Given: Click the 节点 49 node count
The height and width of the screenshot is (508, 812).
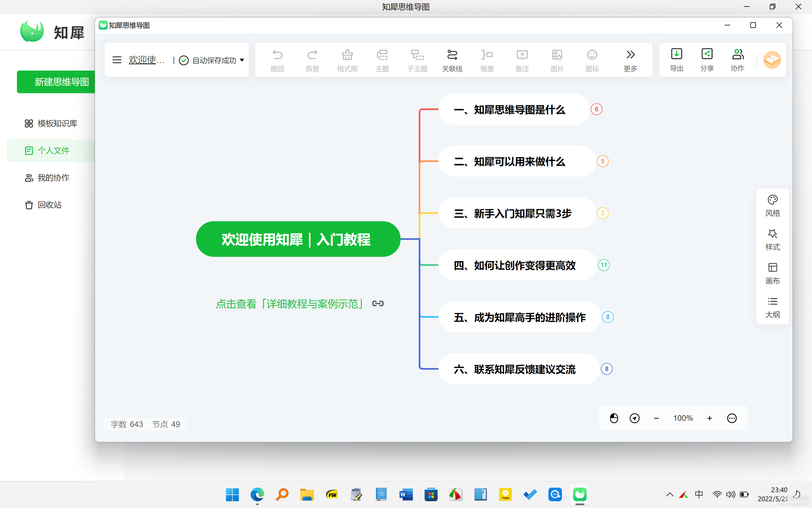Looking at the screenshot, I should 166,424.
